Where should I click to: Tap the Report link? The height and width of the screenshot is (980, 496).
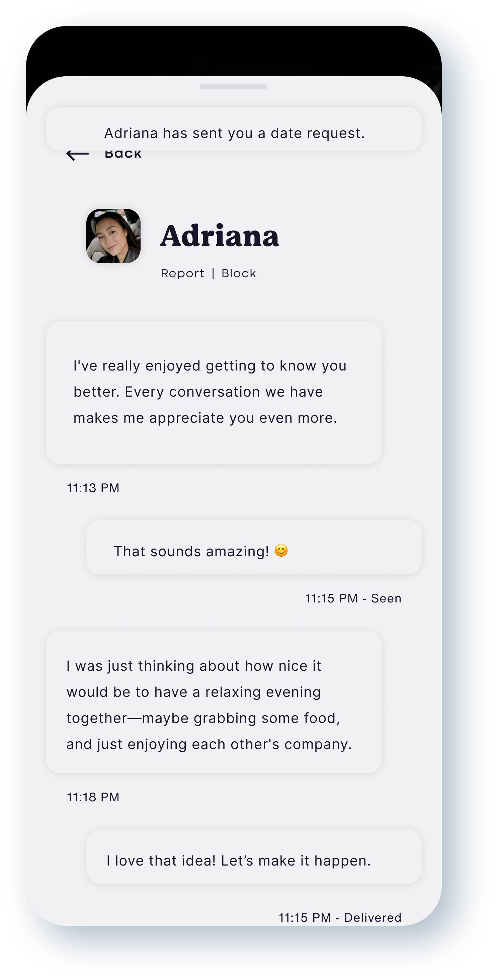pos(183,273)
